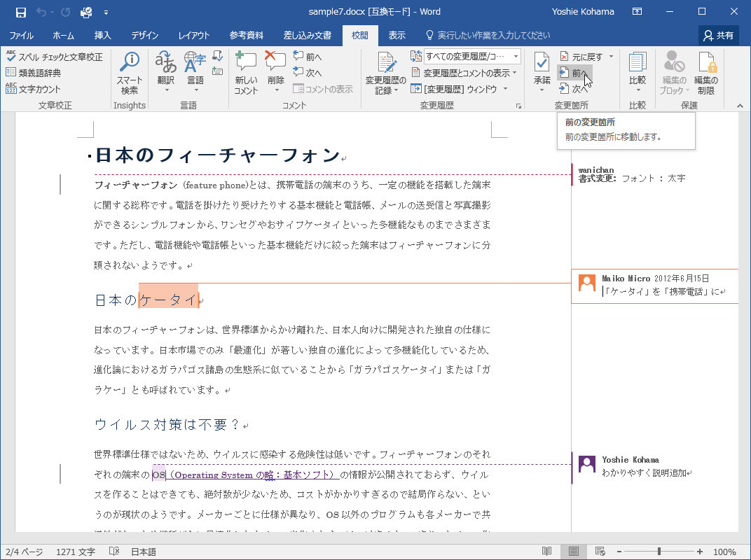
Task: Switch to web layout view in status bar
Action: pos(600,552)
